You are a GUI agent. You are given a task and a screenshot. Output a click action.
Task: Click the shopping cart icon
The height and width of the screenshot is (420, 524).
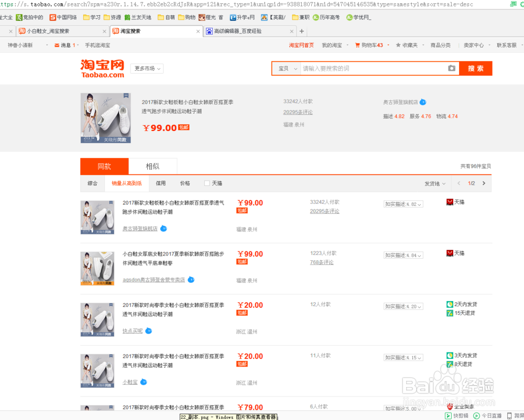[x=357, y=45]
